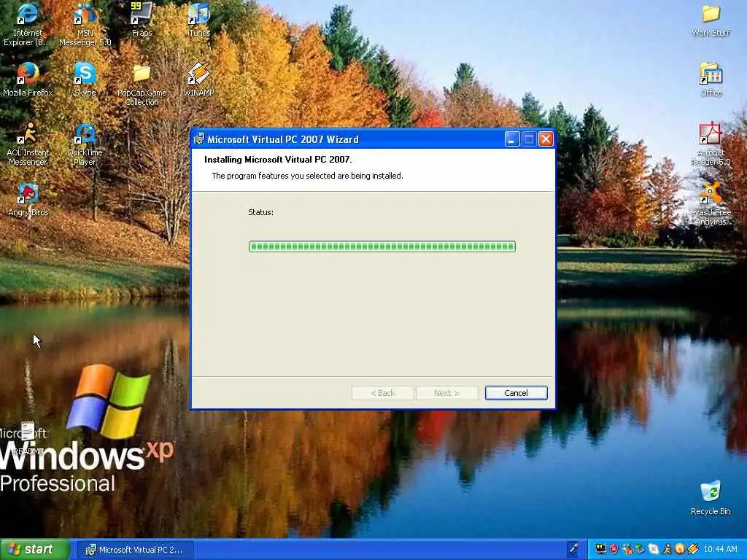The width and height of the screenshot is (747, 560).
Task: Select PopCap Game Collection folder
Action: (x=142, y=85)
